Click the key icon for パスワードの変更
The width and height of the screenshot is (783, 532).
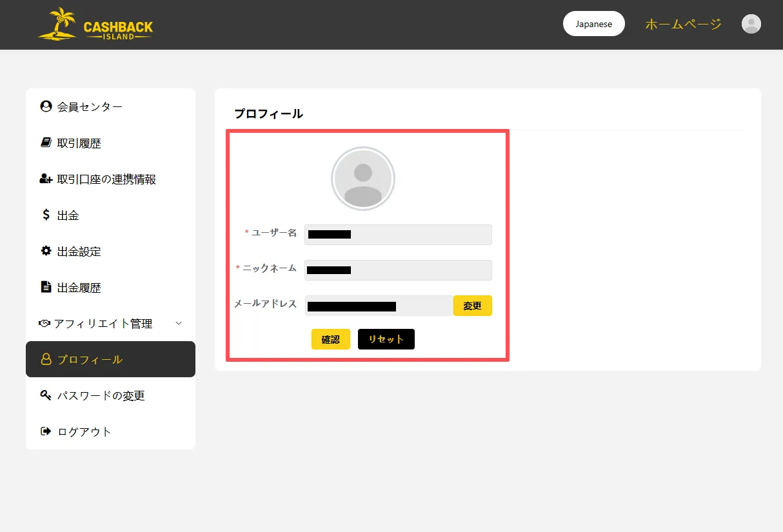point(46,395)
